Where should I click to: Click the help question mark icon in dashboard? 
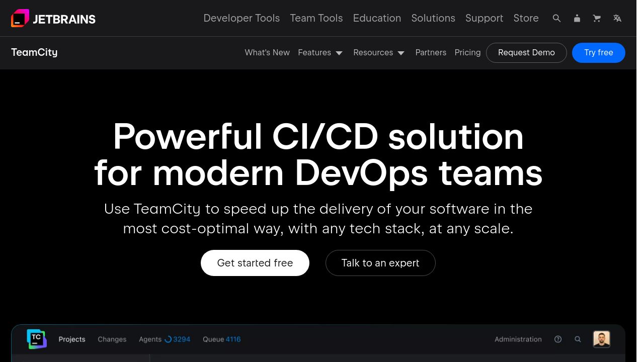point(558,339)
